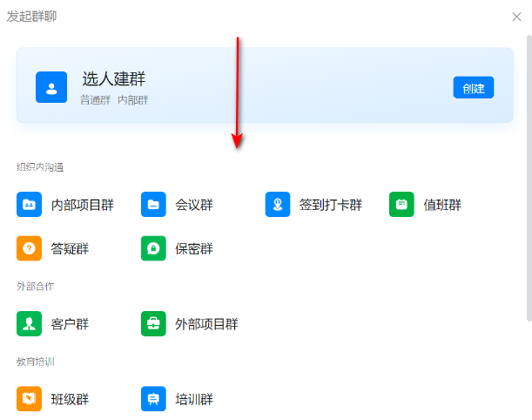Click the 选人建群 title text
The height and width of the screenshot is (420, 532).
(x=114, y=78)
